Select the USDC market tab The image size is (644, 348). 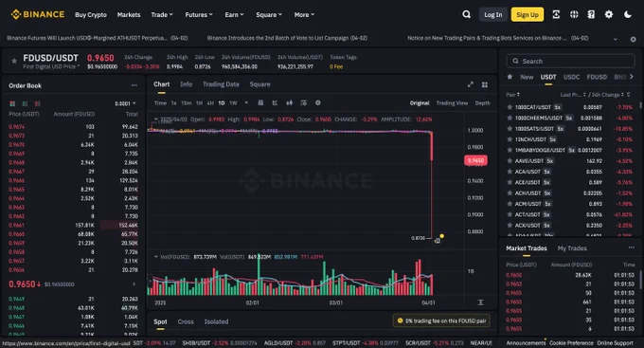[571, 77]
